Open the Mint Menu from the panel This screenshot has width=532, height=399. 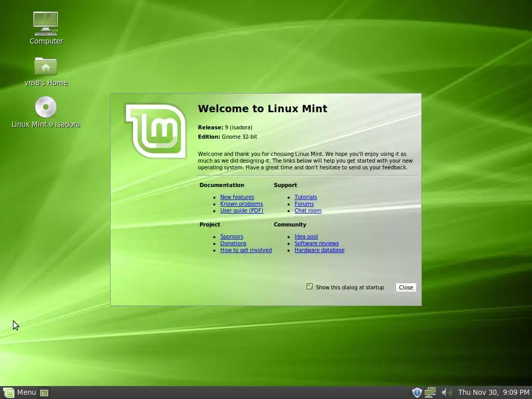click(19, 393)
